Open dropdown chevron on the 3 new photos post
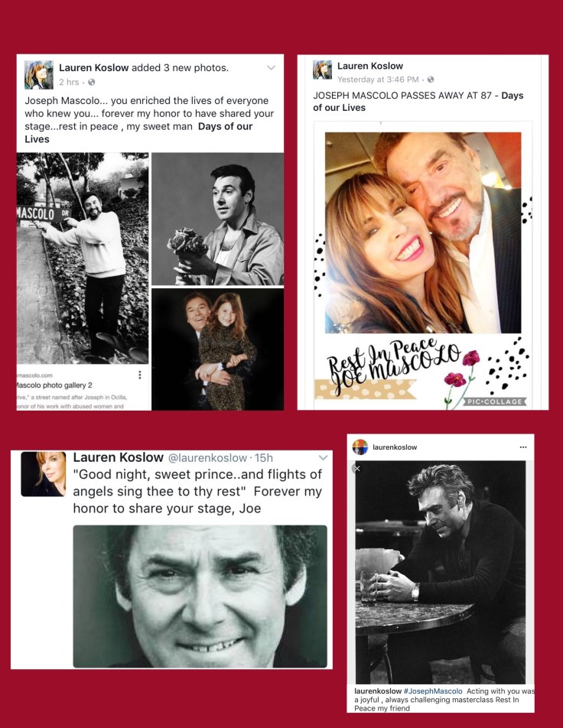Viewport: 563px width, 728px height. pos(272,68)
